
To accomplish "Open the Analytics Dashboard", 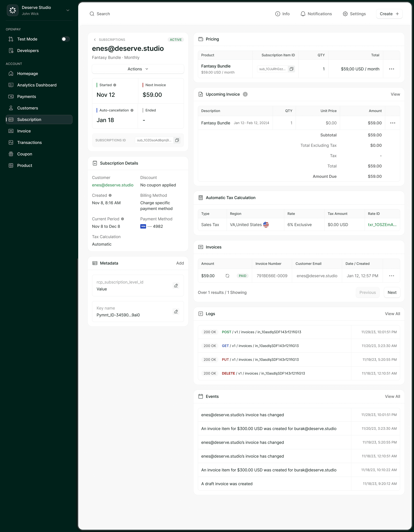I will (37, 85).
